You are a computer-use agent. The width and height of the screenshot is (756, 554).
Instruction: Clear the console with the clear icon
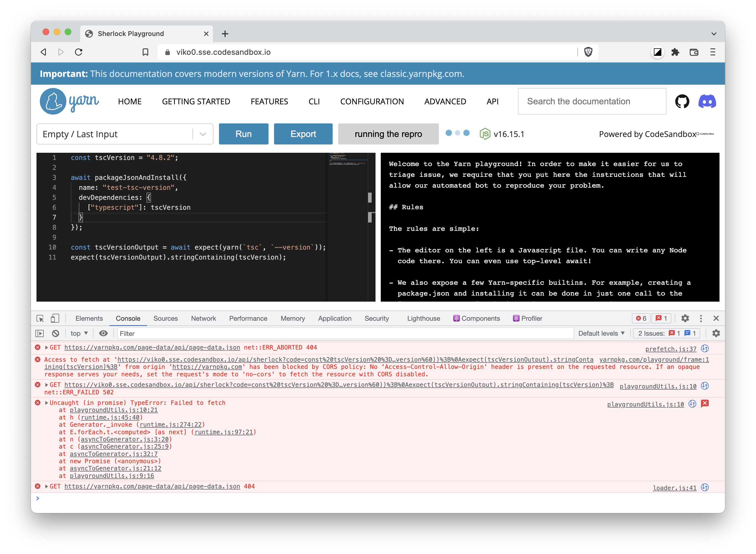56,333
